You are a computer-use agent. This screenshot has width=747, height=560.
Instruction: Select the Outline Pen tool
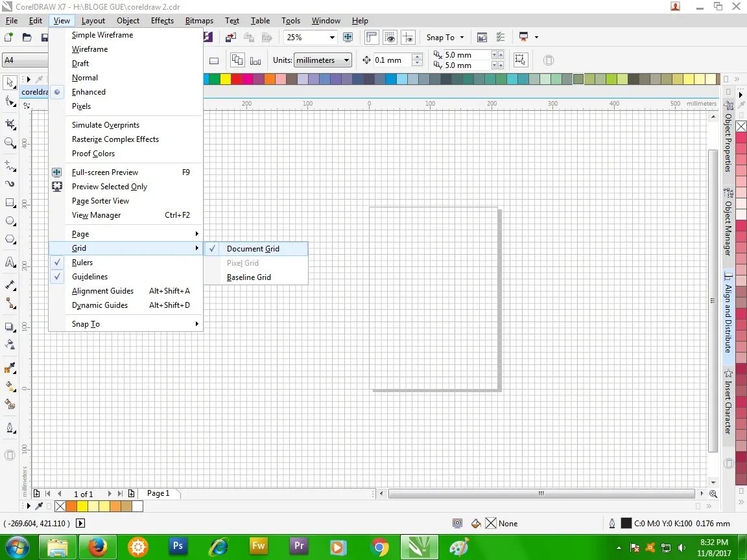click(x=10, y=428)
